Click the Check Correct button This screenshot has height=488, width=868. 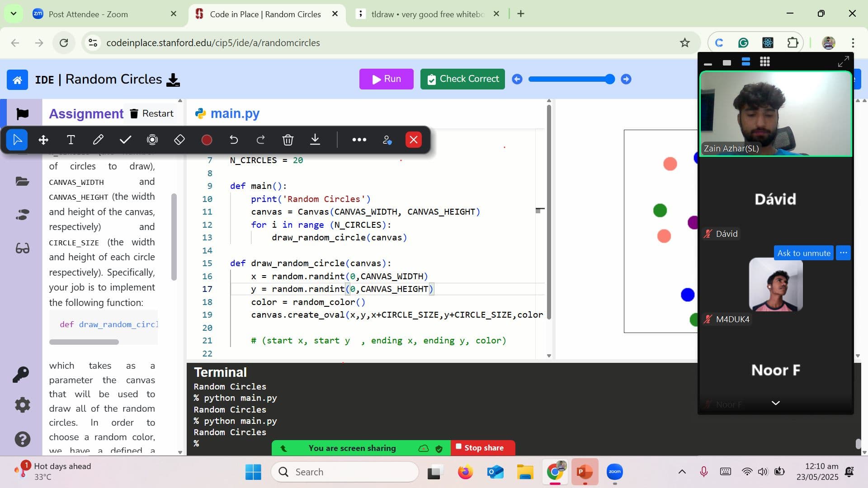tap(462, 79)
